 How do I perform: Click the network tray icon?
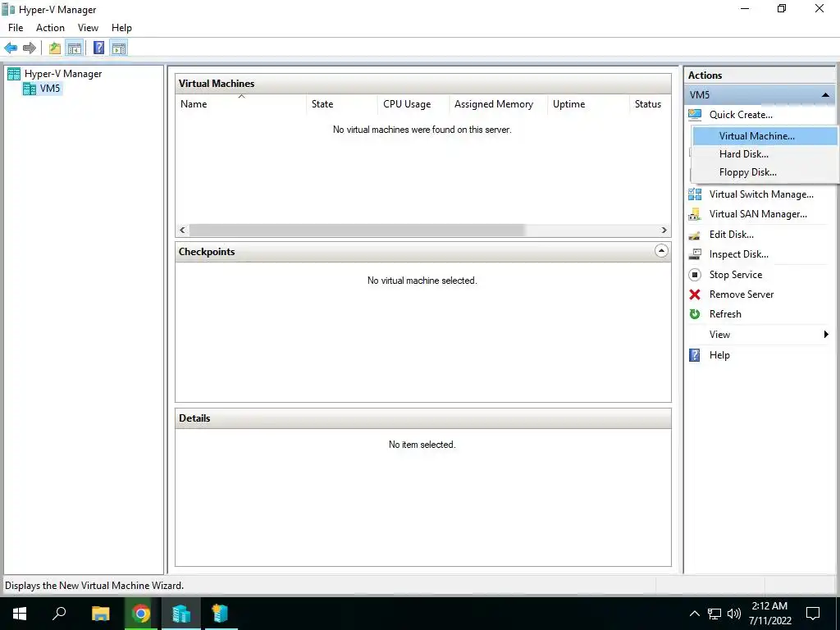[714, 614]
